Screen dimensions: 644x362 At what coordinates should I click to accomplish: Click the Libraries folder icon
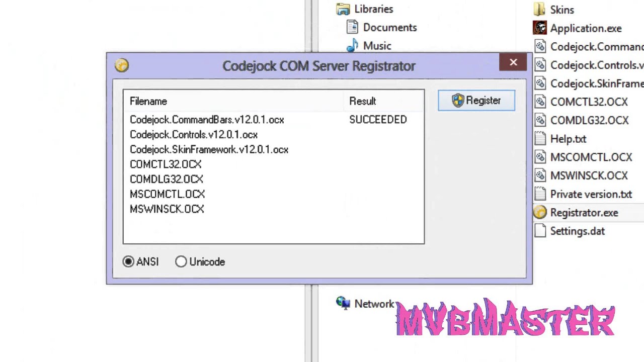pos(343,9)
